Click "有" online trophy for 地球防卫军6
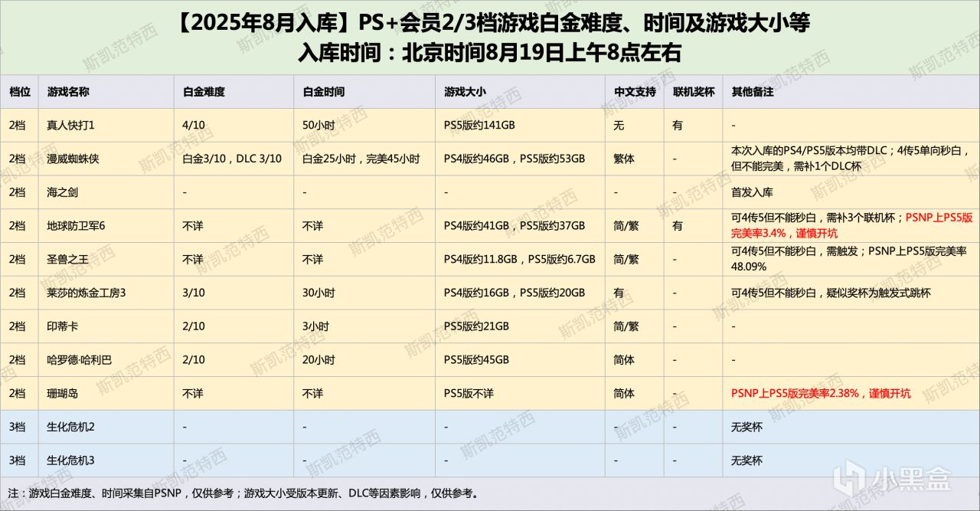Image resolution: width=980 pixels, height=511 pixels. (678, 226)
